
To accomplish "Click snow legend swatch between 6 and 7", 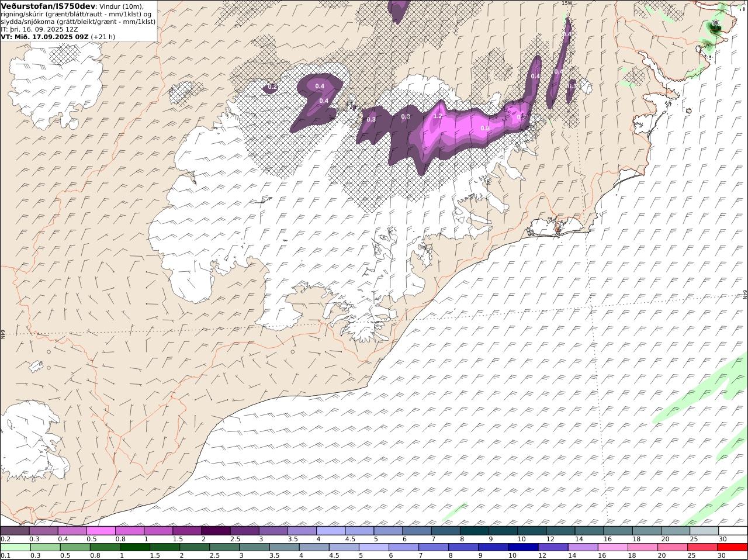I will 418,531.
